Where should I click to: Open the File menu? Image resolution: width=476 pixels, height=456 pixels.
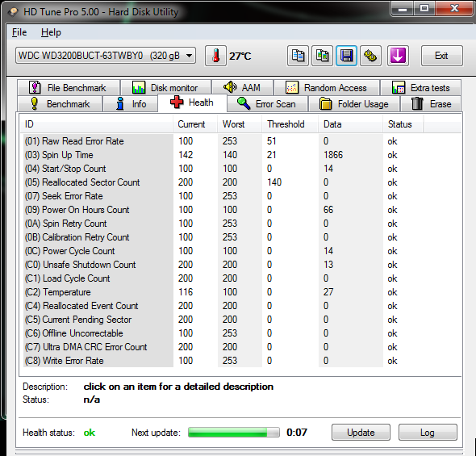[x=19, y=32]
